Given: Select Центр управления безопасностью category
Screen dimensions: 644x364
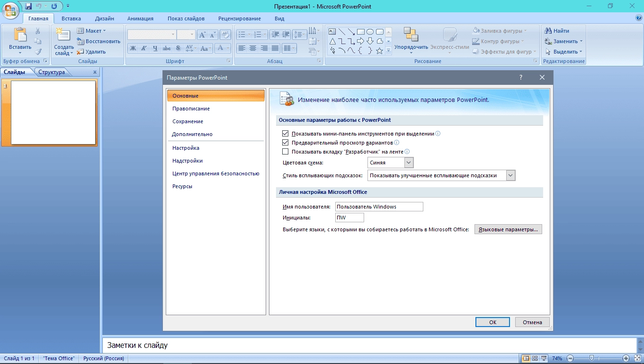Looking at the screenshot, I should pyautogui.click(x=216, y=173).
